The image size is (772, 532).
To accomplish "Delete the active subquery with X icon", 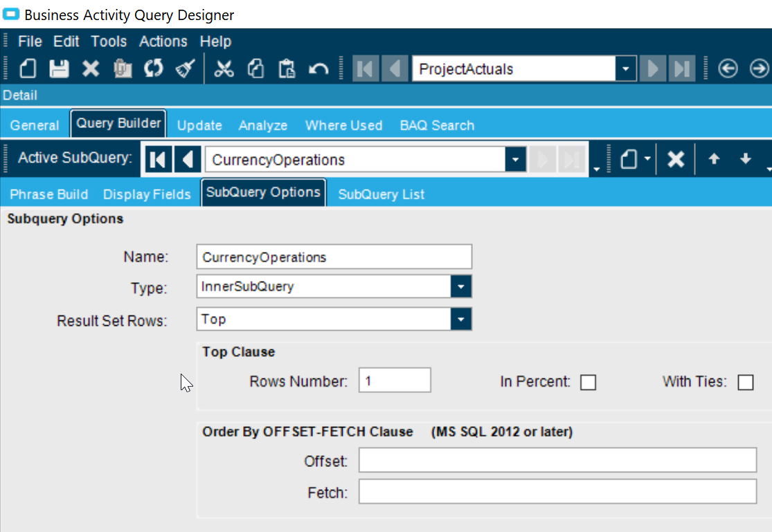I will point(676,159).
